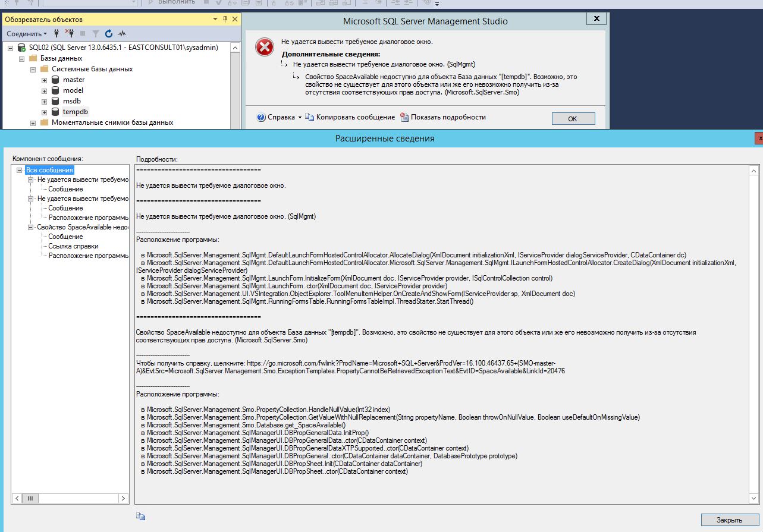The height and width of the screenshot is (532, 763).
Task: Click the SQL02 server icon
Action: pos(21,48)
